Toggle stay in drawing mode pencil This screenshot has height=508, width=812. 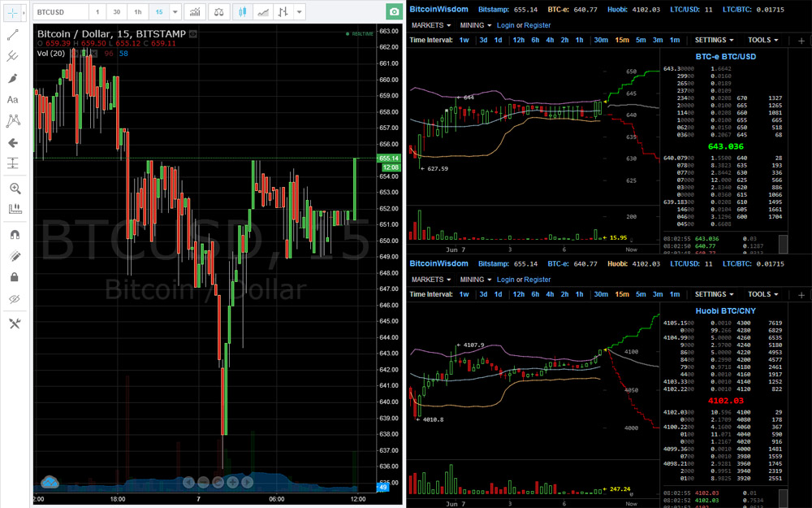tap(15, 255)
